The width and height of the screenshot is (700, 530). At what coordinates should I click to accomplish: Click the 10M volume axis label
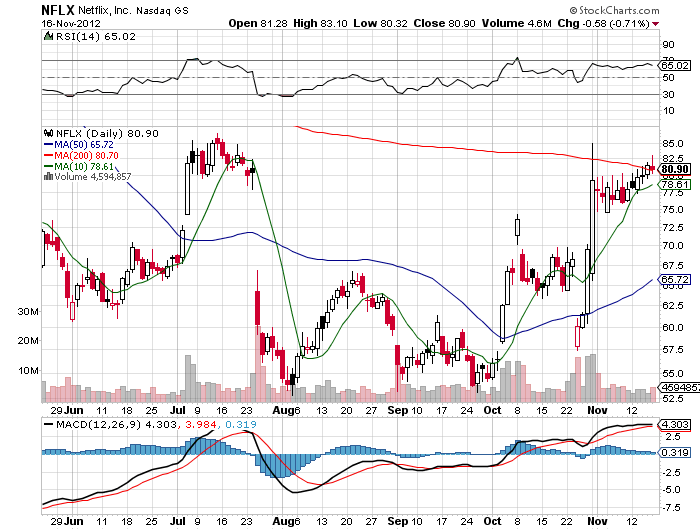[28, 370]
